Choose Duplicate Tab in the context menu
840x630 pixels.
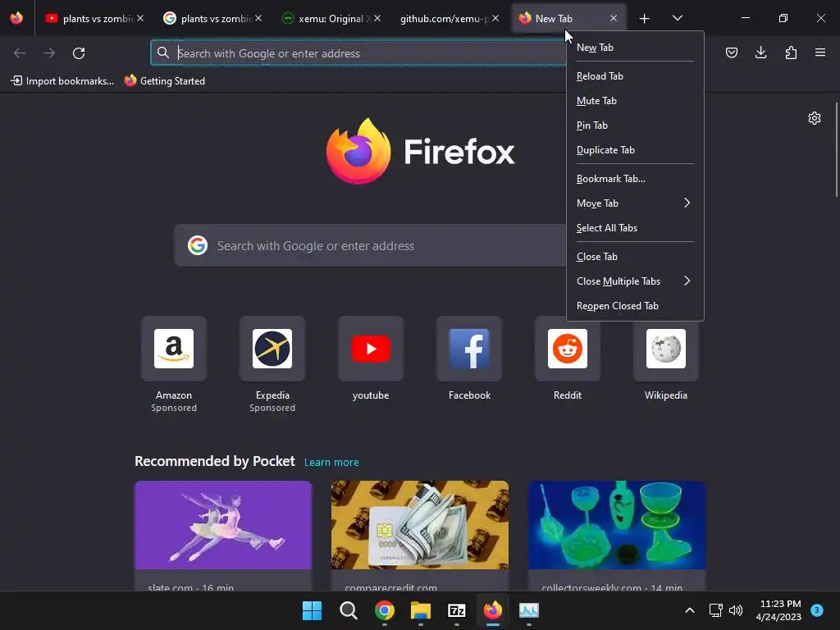[x=635, y=150]
